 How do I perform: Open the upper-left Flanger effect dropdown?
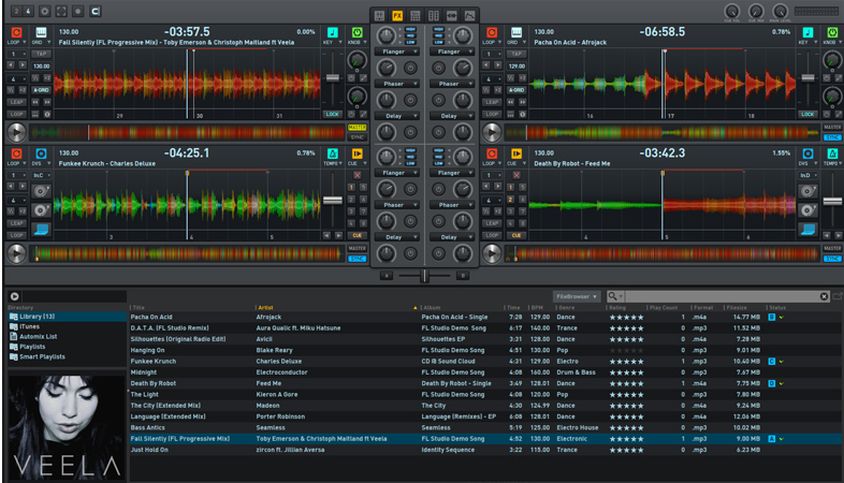pos(397,51)
